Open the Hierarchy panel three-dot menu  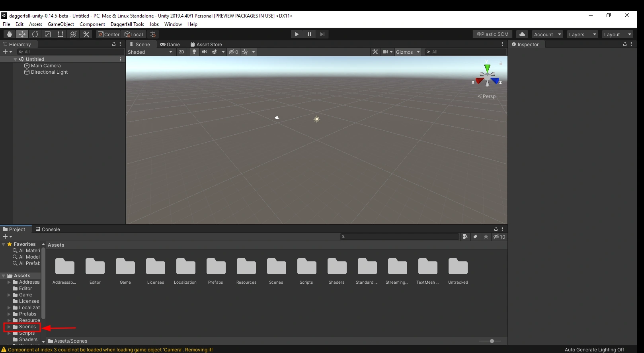[120, 44]
